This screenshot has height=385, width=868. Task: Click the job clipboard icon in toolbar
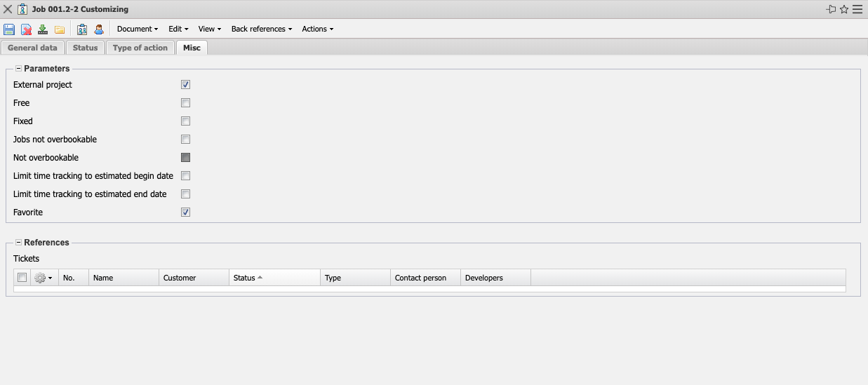tap(82, 29)
